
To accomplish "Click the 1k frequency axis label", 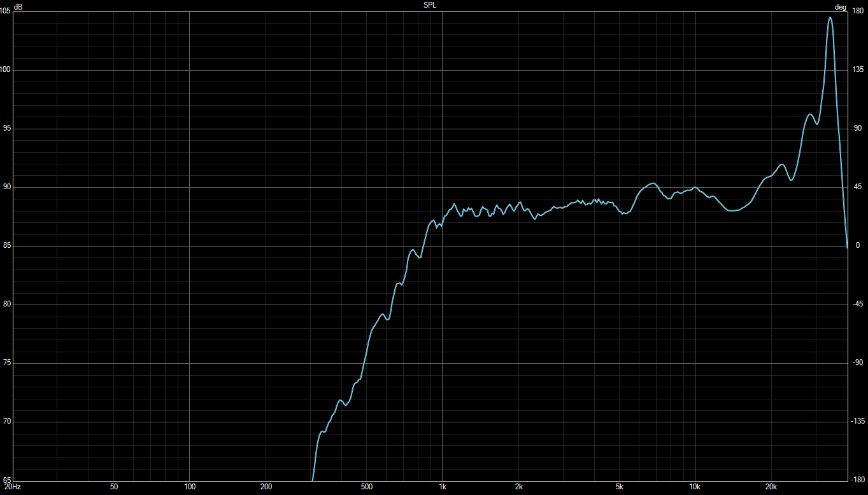I will [x=443, y=487].
